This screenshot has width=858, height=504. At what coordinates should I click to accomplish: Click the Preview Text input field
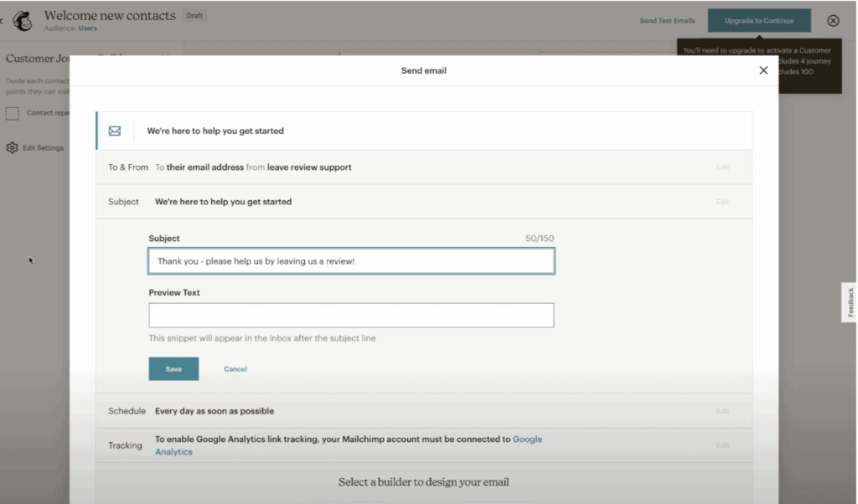tap(351, 316)
